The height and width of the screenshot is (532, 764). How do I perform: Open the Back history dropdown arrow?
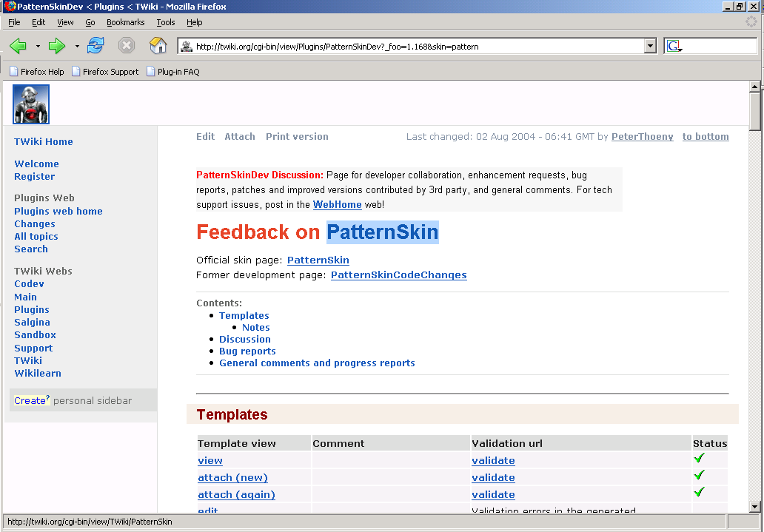coord(38,47)
